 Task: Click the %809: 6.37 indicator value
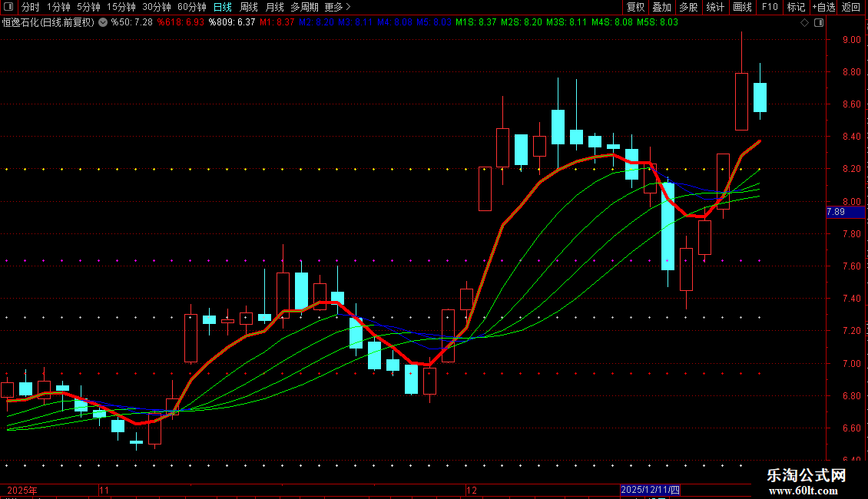pyautogui.click(x=232, y=23)
